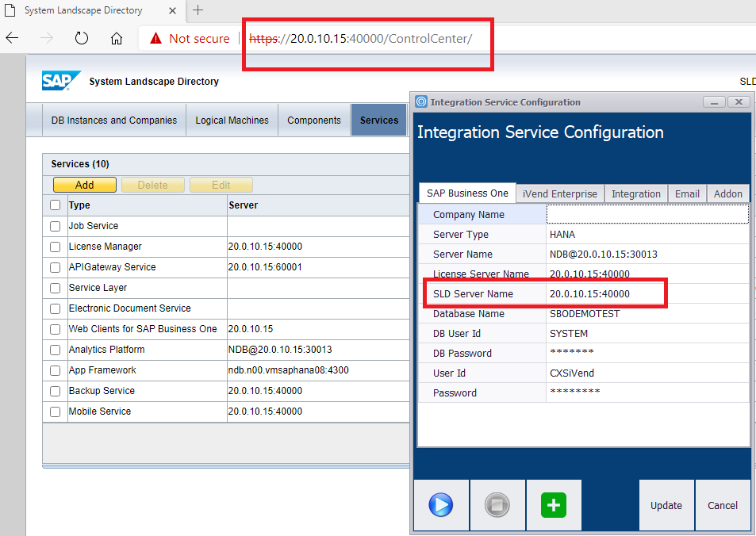
Task: Click the Company Name input field
Action: [647, 215]
